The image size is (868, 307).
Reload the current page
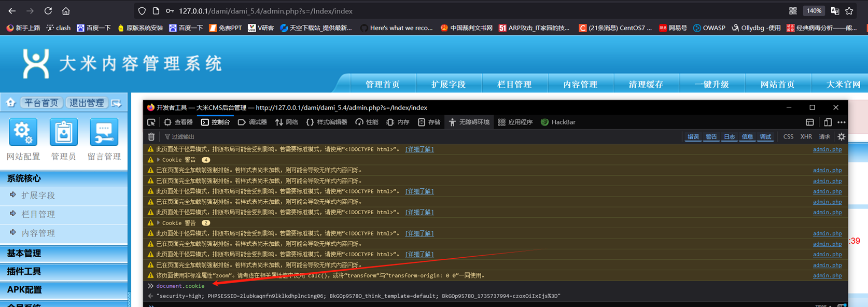(x=48, y=11)
